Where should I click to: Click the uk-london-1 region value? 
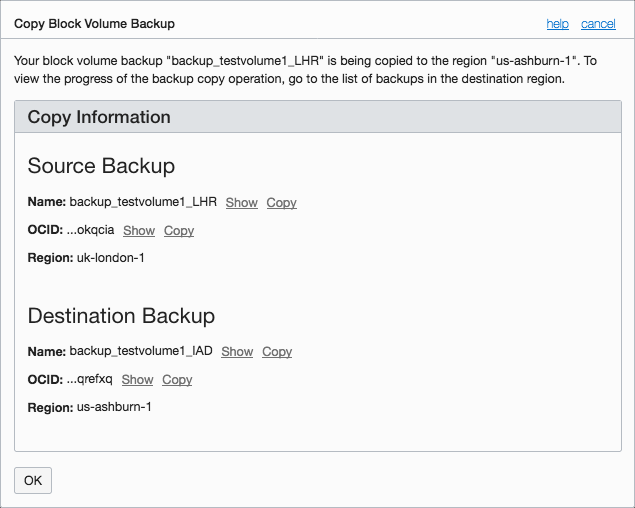coord(112,258)
